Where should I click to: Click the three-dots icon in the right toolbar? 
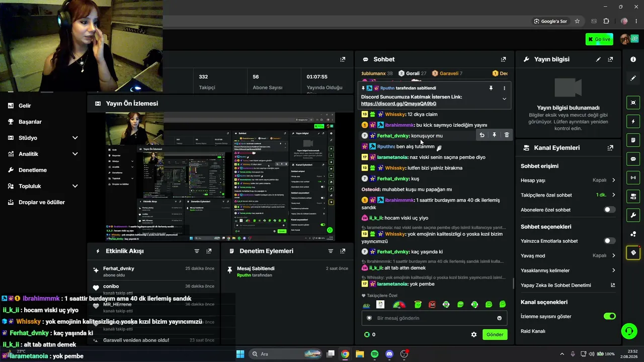[x=633, y=234]
